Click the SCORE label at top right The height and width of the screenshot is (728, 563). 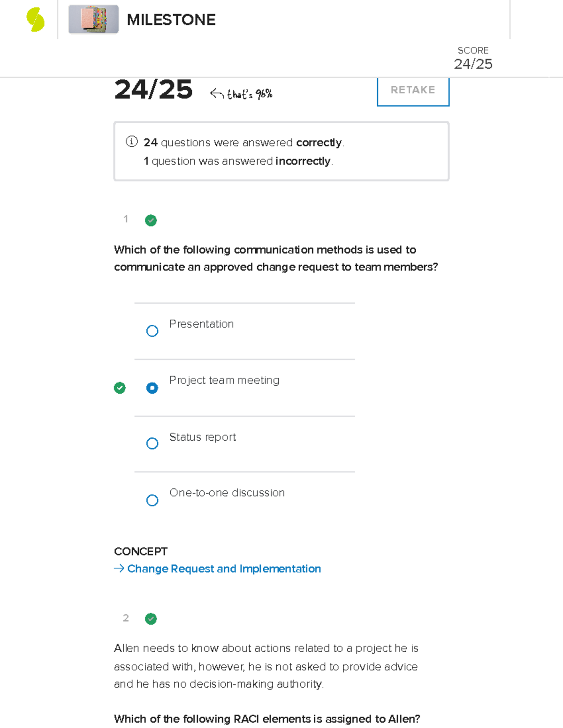tap(473, 50)
